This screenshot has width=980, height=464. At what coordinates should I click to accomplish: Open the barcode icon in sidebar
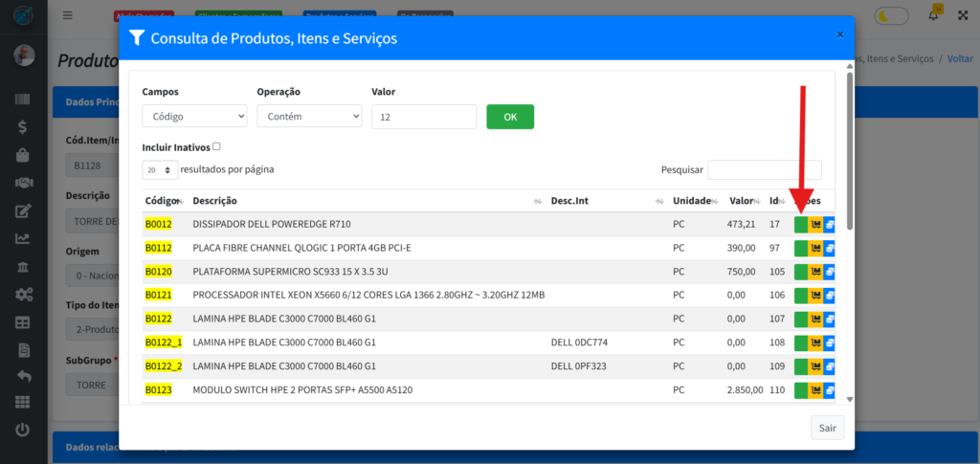click(x=24, y=99)
